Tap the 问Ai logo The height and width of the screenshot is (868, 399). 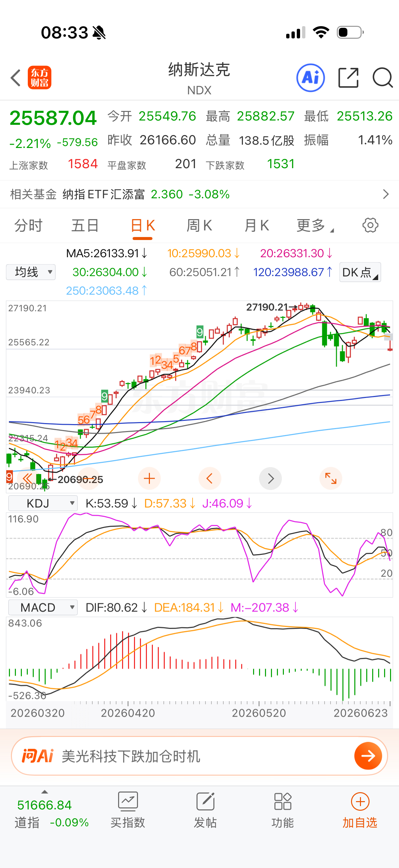[38, 756]
